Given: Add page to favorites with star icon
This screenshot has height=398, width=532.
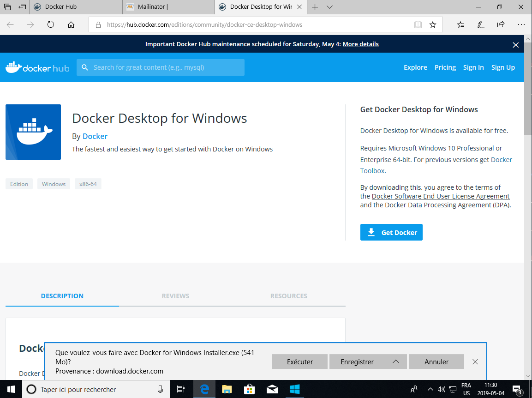Looking at the screenshot, I should point(433,25).
